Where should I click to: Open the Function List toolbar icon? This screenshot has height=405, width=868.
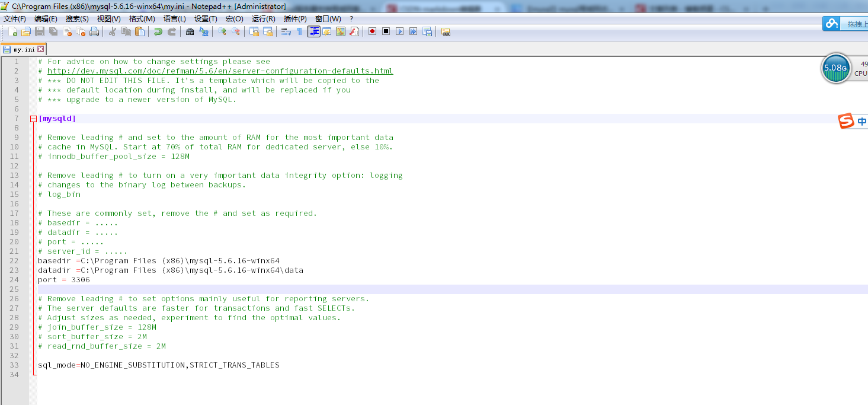click(354, 31)
